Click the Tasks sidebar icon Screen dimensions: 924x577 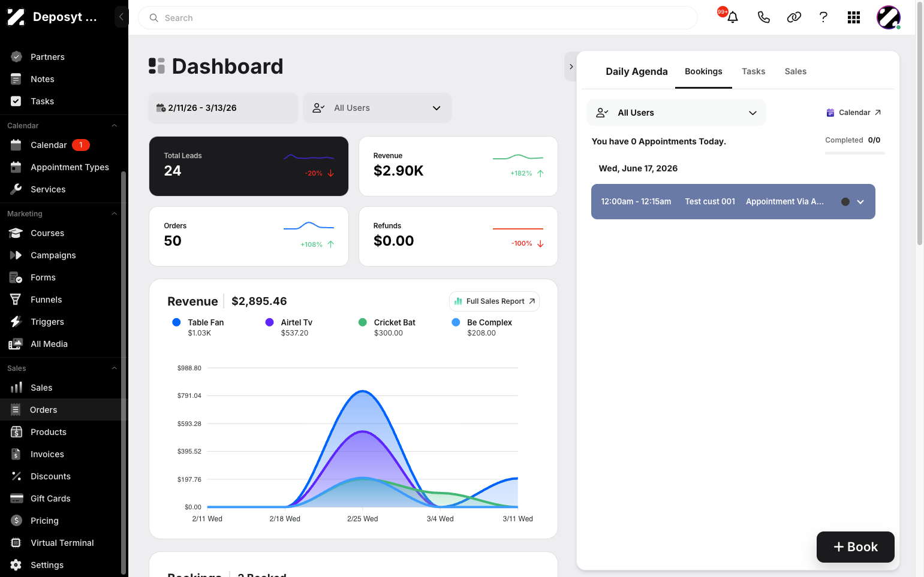tap(16, 101)
